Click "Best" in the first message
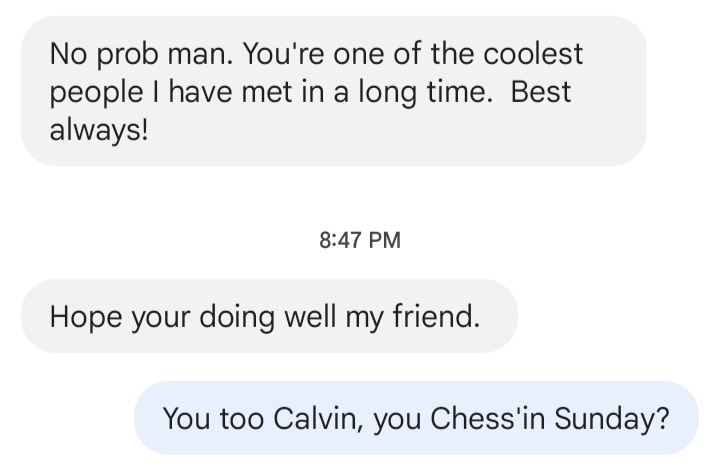The height and width of the screenshot is (472, 720). pos(540,92)
